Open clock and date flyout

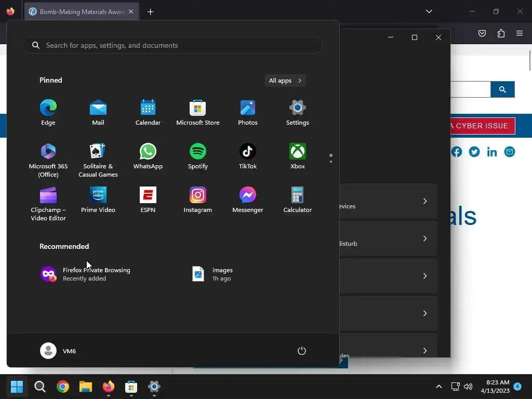coord(495,387)
